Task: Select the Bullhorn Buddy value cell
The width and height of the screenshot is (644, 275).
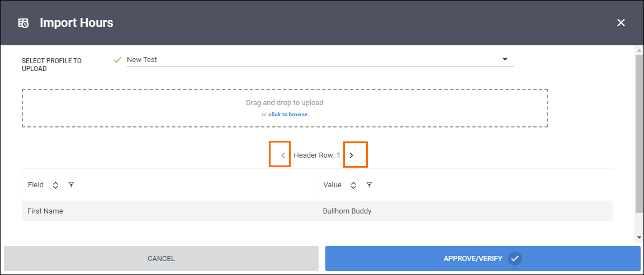Action: (465, 211)
